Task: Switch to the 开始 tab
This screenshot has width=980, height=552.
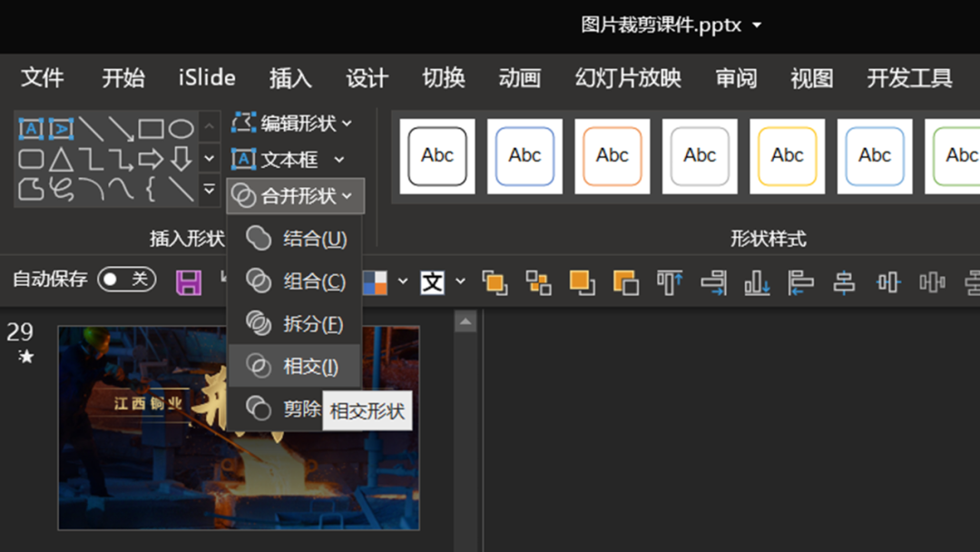Action: click(123, 78)
